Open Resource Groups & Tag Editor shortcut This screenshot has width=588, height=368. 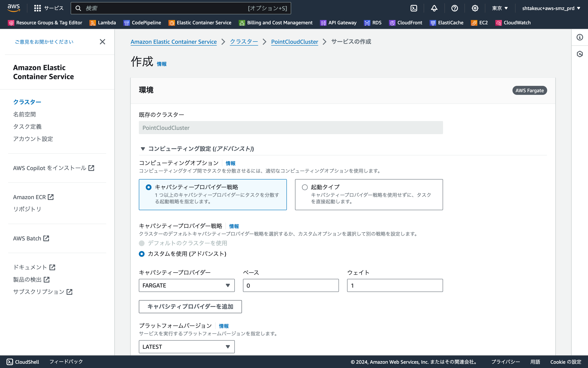click(45, 23)
